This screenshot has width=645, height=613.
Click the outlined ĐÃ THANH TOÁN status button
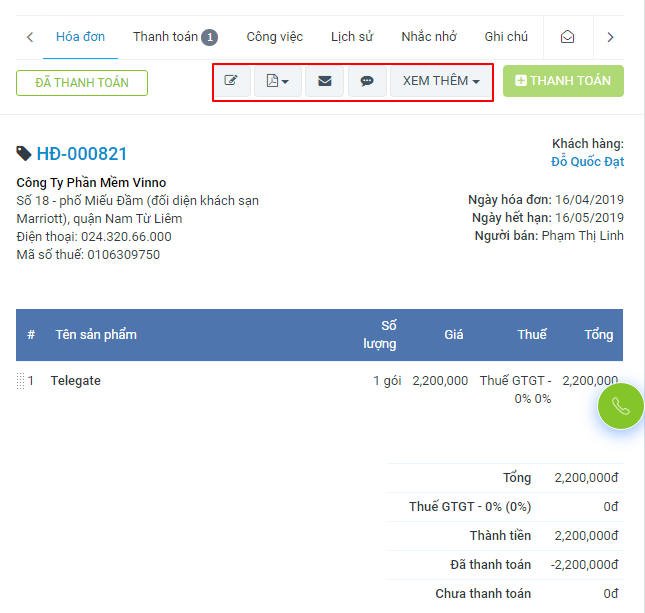[82, 83]
